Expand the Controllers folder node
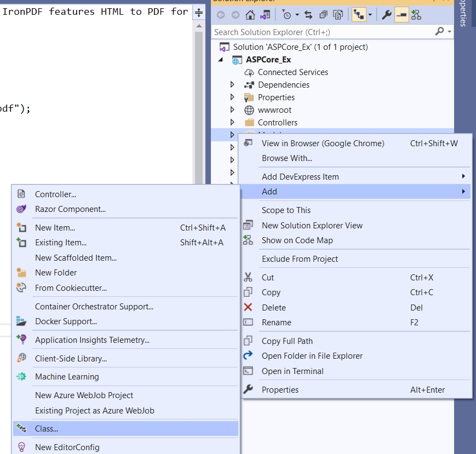This screenshot has height=454, width=476. pyautogui.click(x=232, y=123)
